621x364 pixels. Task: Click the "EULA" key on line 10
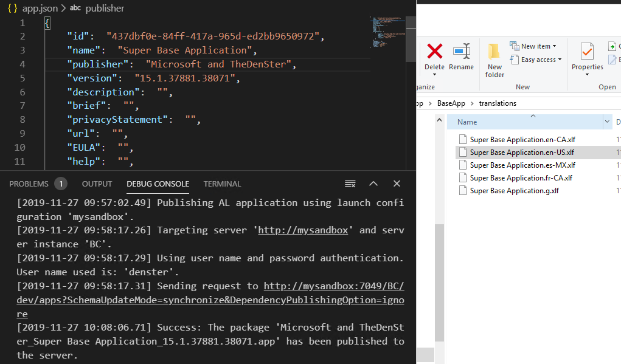coord(83,148)
